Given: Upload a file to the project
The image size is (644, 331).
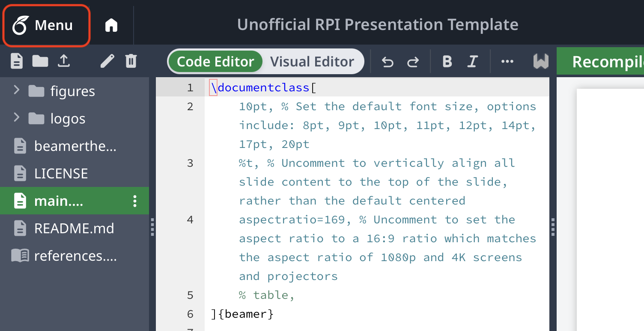Looking at the screenshot, I should point(64,61).
